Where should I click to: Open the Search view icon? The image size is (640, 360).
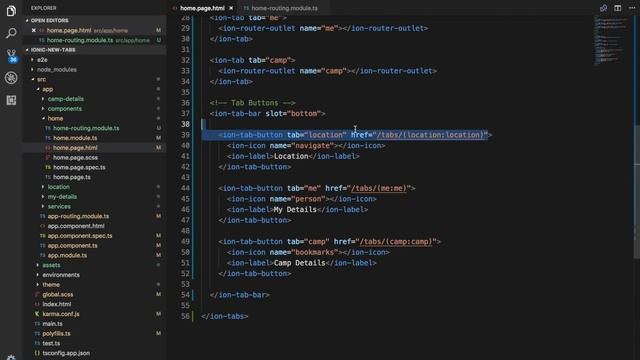click(11, 33)
